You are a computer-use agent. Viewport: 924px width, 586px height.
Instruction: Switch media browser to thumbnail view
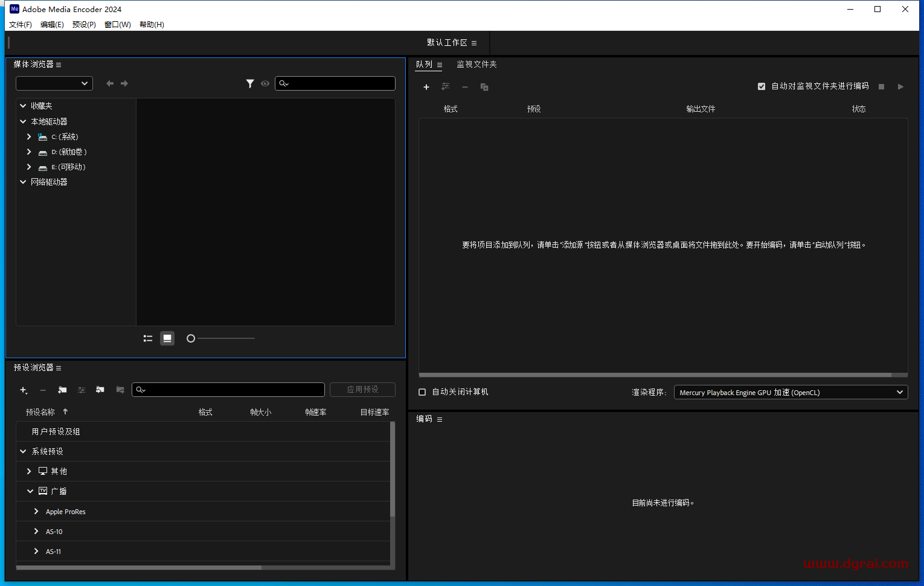point(167,338)
